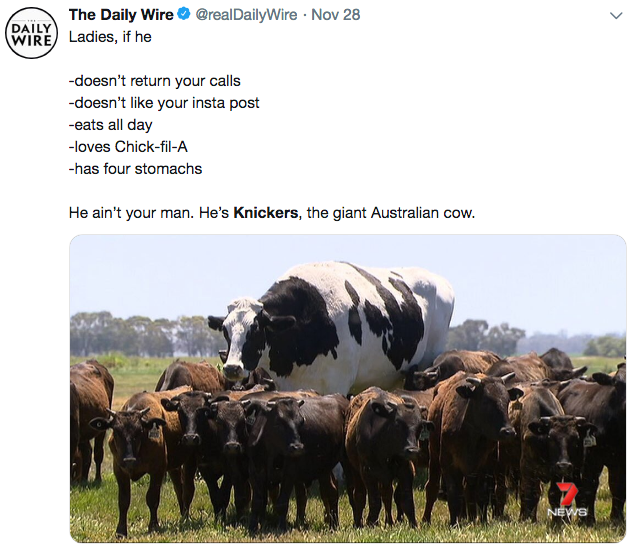
Task: Open the @realDailyWire handle link
Action: point(246,15)
